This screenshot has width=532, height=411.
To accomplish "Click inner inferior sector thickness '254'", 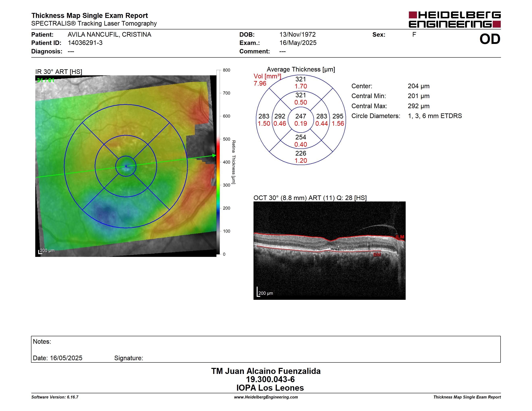I will point(301,137).
